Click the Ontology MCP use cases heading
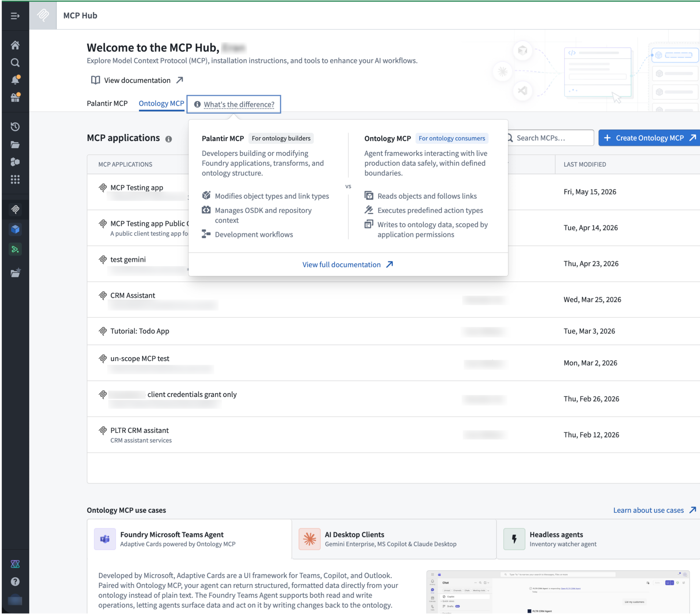700x614 pixels. [126, 510]
